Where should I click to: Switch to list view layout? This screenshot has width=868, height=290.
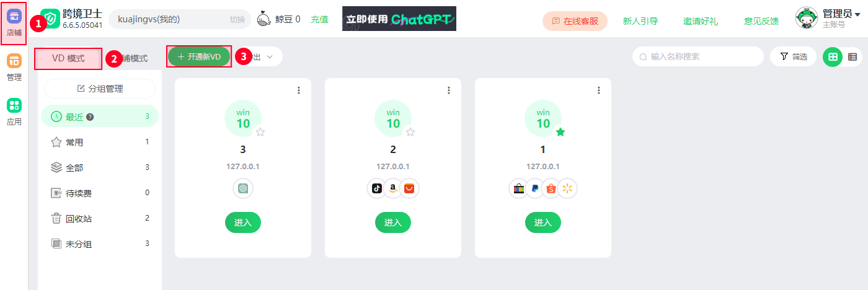[x=852, y=56]
